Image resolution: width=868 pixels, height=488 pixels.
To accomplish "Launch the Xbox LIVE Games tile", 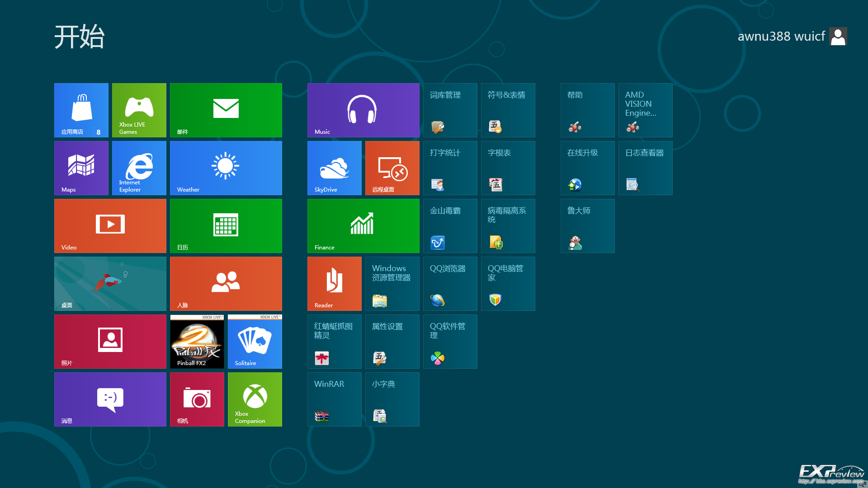I will point(139,110).
